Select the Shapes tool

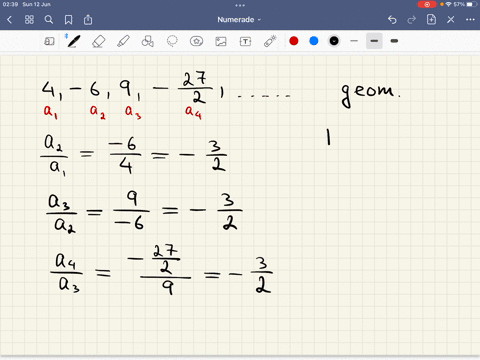click(148, 41)
